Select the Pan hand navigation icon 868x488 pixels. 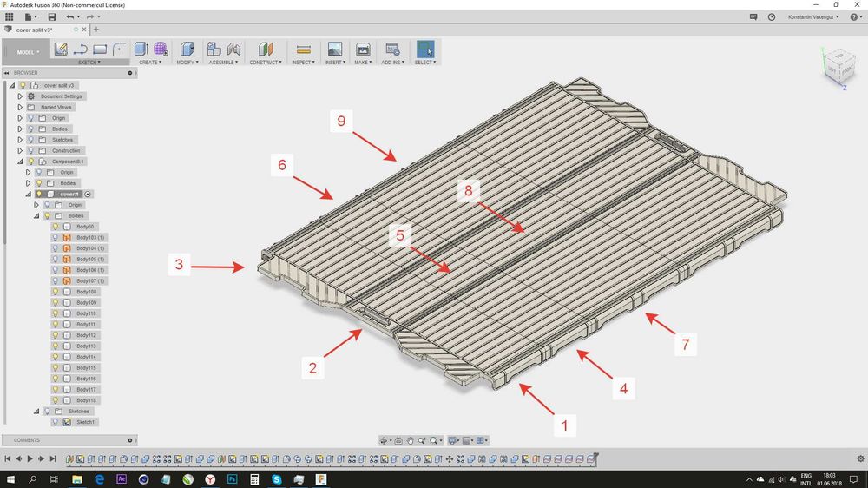point(411,440)
